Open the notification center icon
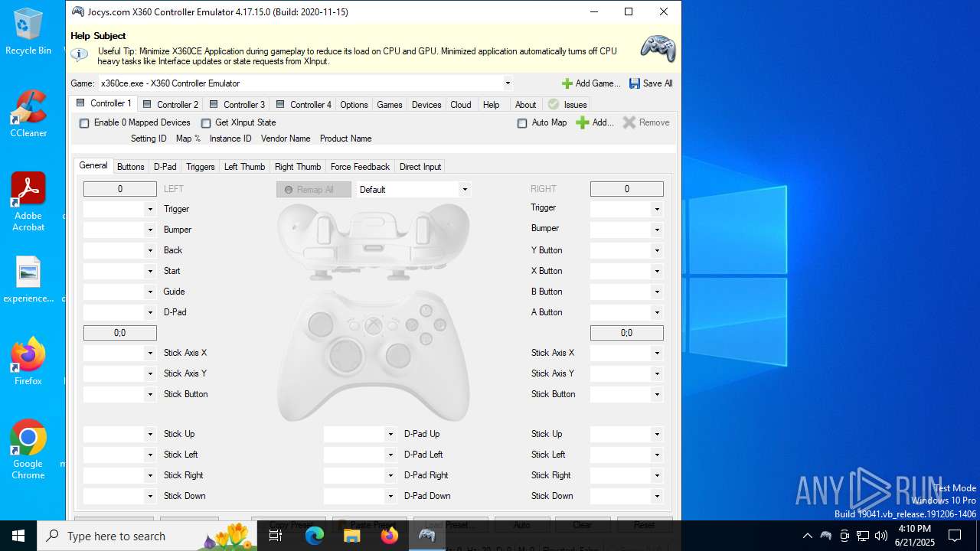 point(955,536)
